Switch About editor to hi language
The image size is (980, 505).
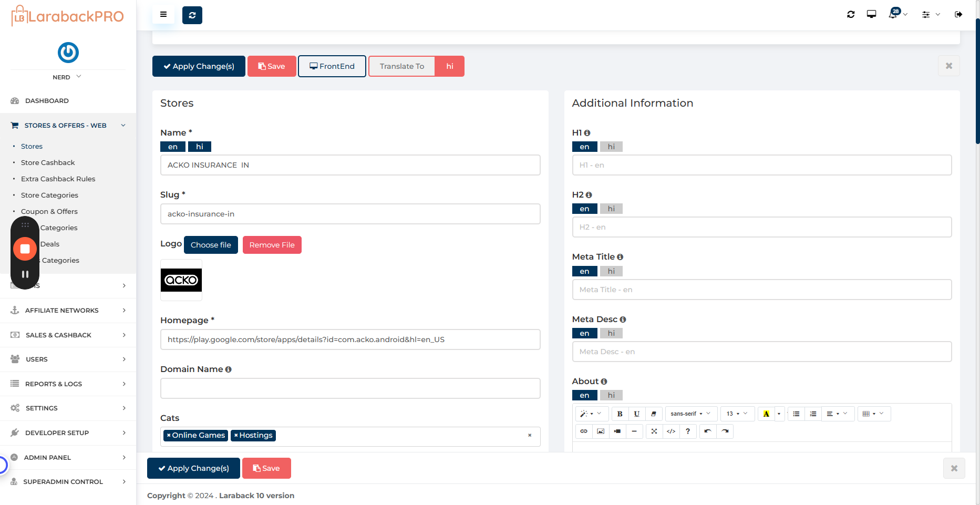coord(611,395)
